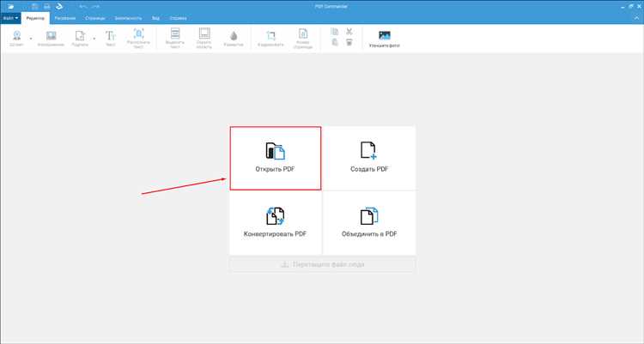Click the third quick access toolbar icon
The width and height of the screenshot is (644, 344).
[x=59, y=6]
